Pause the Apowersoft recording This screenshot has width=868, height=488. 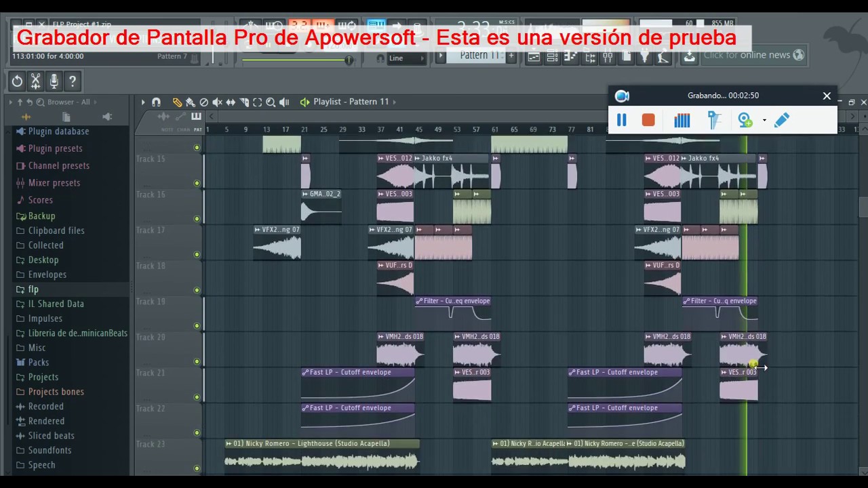point(621,120)
